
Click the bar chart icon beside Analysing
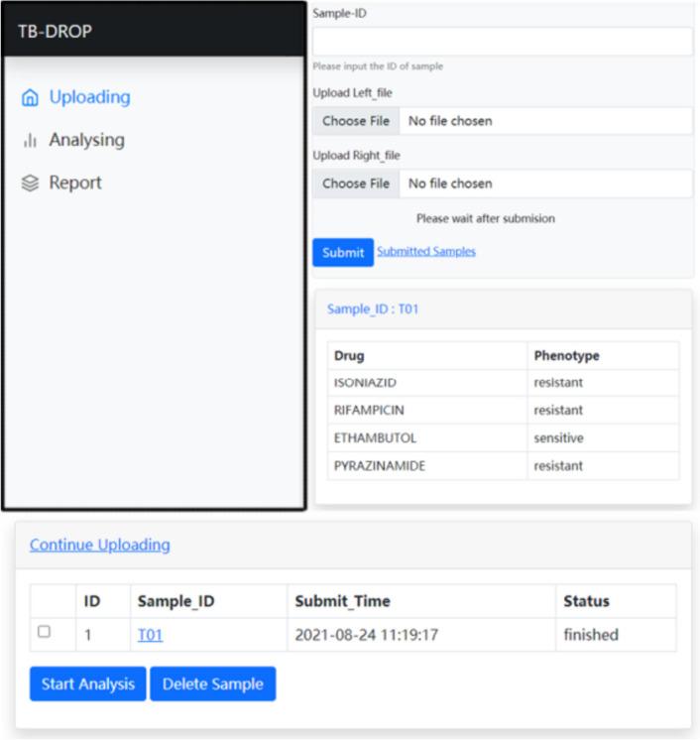30,141
